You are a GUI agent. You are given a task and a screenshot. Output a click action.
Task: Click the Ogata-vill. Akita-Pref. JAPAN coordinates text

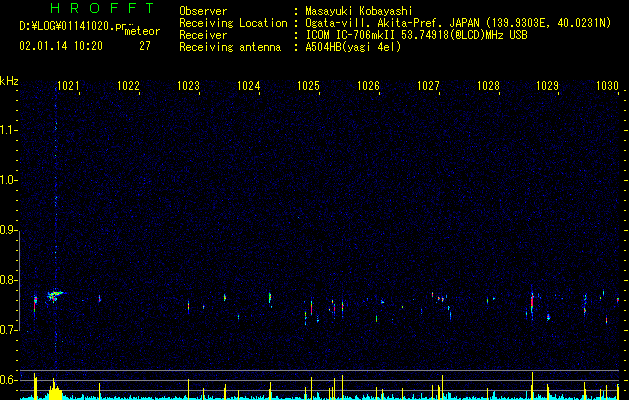click(x=458, y=23)
